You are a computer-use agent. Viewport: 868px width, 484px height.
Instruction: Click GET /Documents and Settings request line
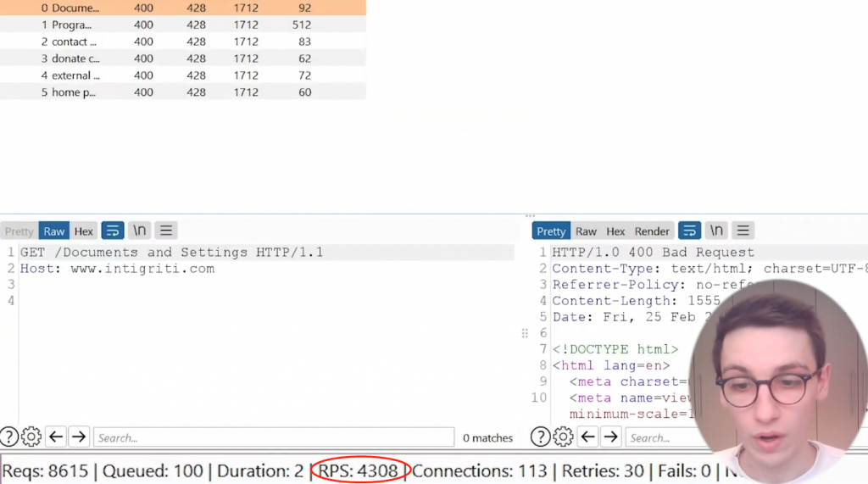(171, 252)
